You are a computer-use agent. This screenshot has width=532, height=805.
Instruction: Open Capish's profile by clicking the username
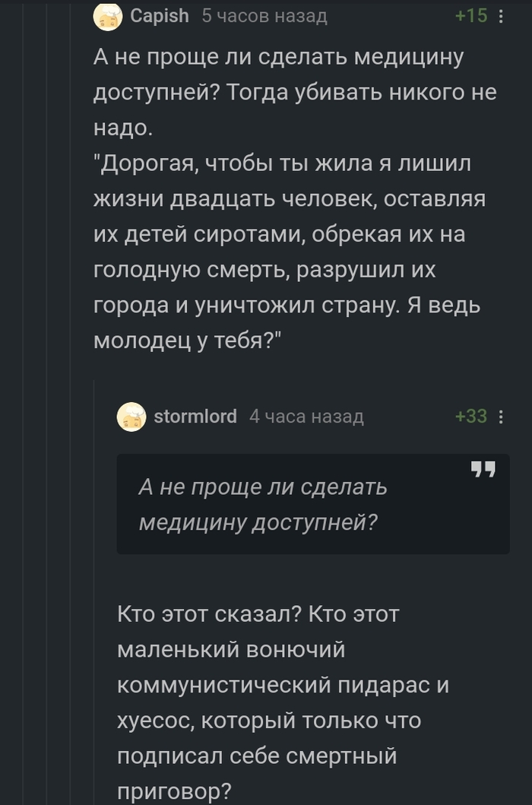point(156,15)
